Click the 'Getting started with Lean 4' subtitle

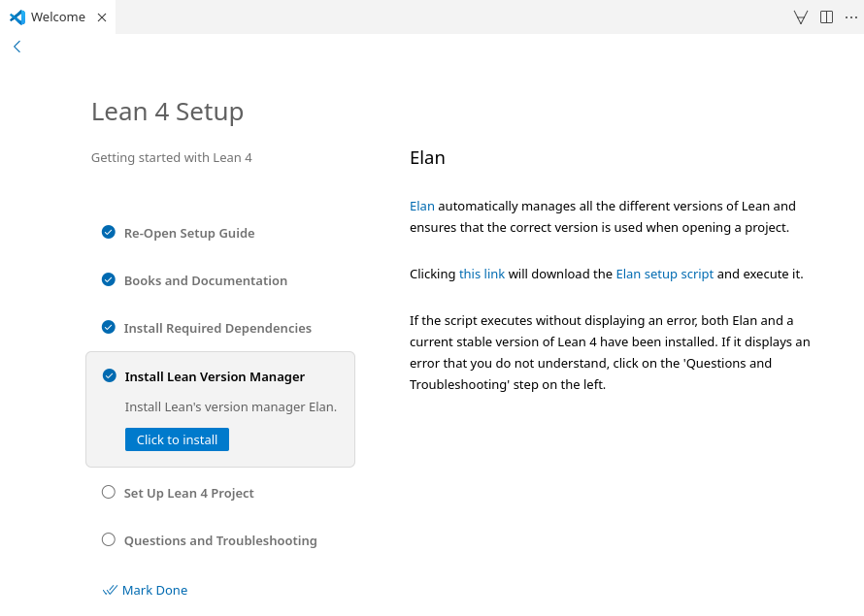click(x=172, y=158)
